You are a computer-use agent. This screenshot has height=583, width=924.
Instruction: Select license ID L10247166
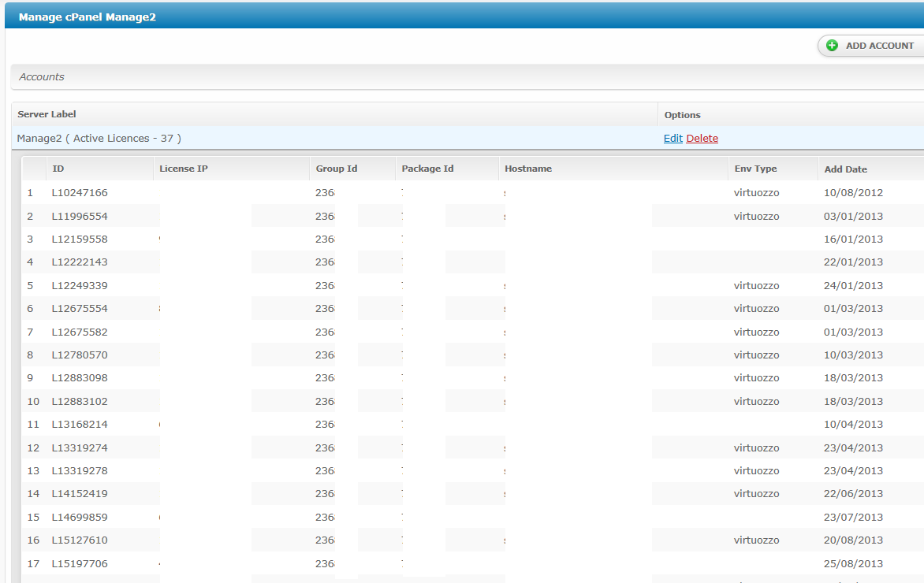click(80, 192)
